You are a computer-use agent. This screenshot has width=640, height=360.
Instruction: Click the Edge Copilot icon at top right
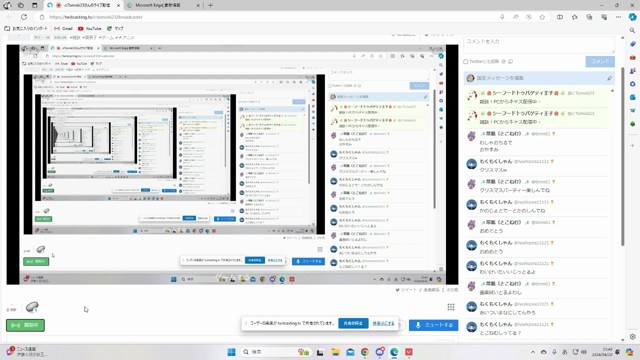632,17
